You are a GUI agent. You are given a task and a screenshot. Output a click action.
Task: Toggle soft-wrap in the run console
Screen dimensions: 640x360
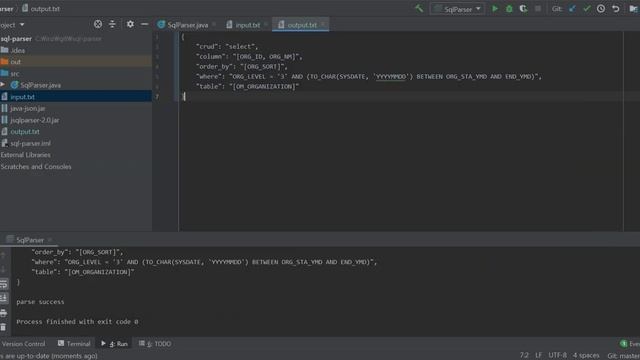[x=4, y=284]
